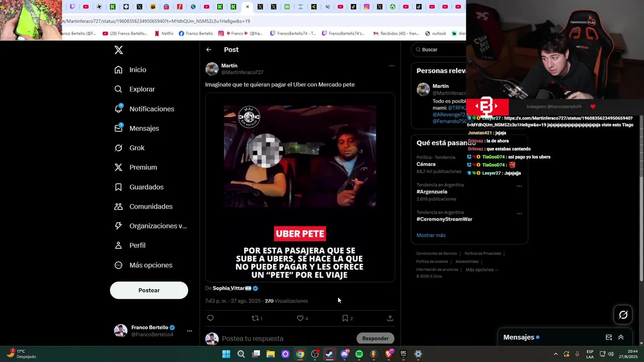
Task: Click the back arrow next to Post
Action: coord(209,50)
